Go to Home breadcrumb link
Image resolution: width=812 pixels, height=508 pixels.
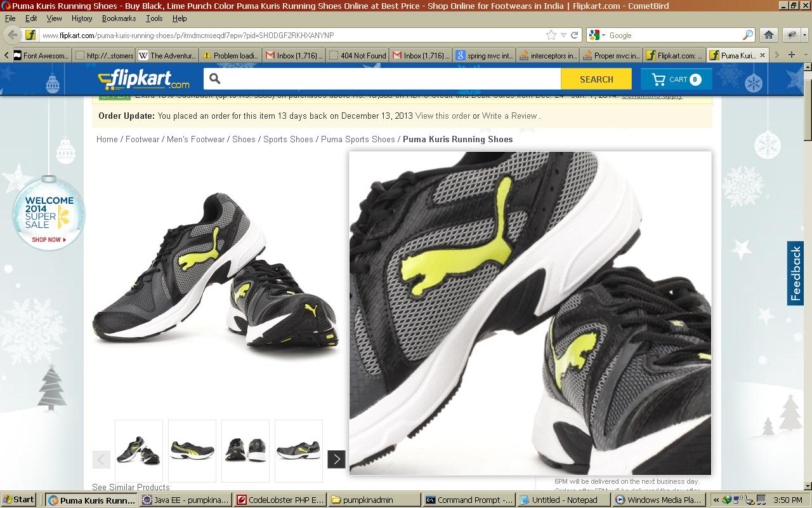point(107,139)
